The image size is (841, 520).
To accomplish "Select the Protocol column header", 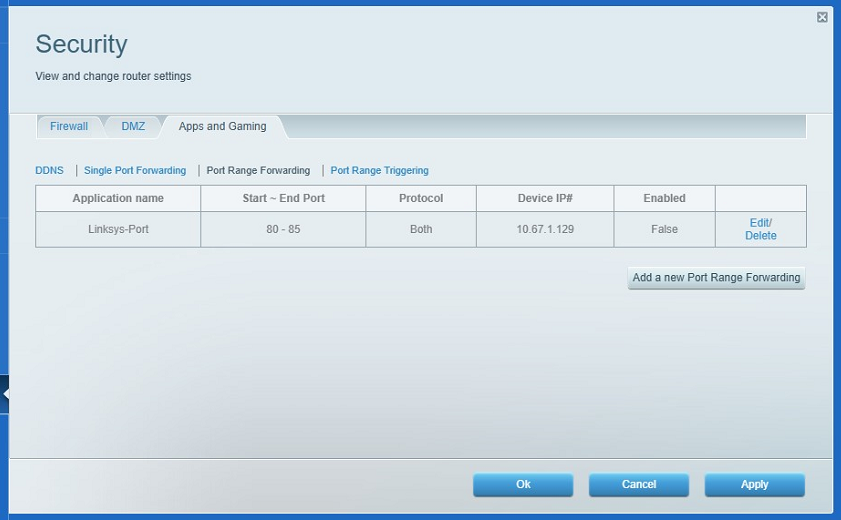I will click(421, 198).
